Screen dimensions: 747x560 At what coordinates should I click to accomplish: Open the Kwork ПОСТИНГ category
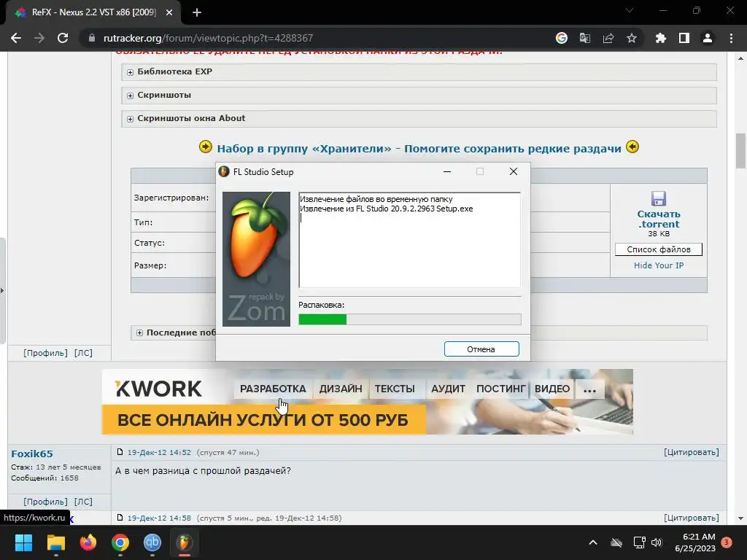[x=500, y=389]
